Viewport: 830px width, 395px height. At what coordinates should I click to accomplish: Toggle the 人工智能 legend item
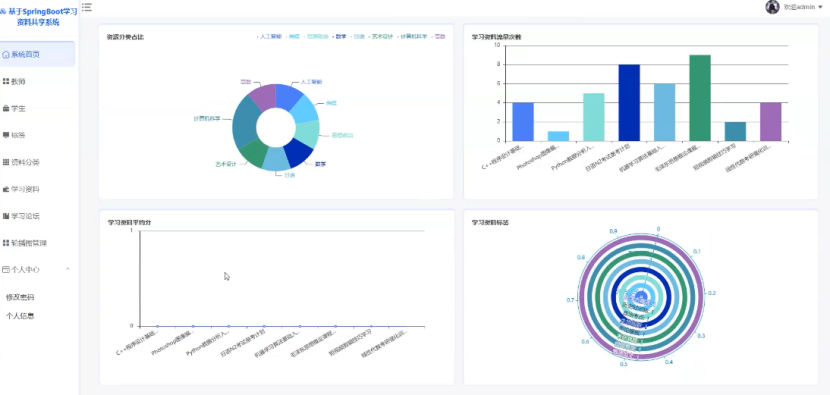click(x=268, y=37)
